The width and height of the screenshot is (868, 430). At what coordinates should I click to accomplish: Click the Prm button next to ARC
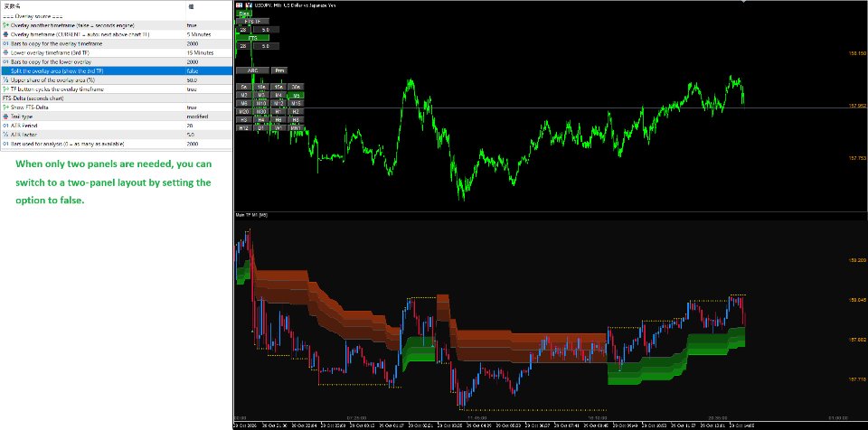tap(279, 70)
